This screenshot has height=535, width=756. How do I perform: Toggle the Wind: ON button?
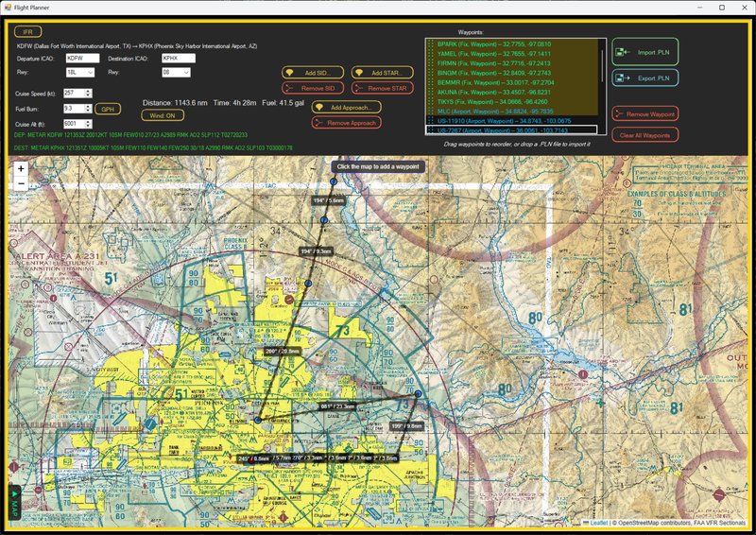[163, 115]
